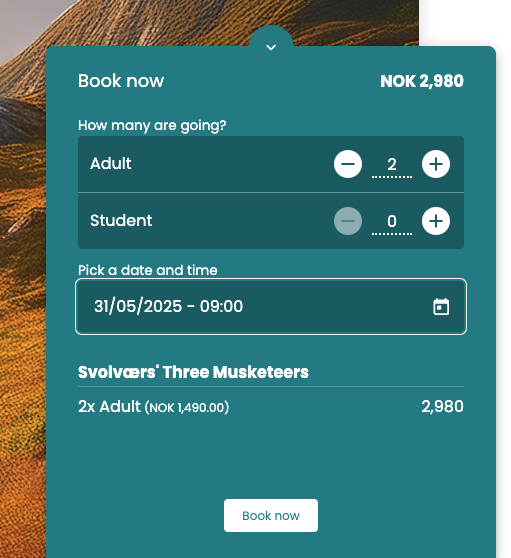Increase the Adult count with plus icon

click(436, 164)
